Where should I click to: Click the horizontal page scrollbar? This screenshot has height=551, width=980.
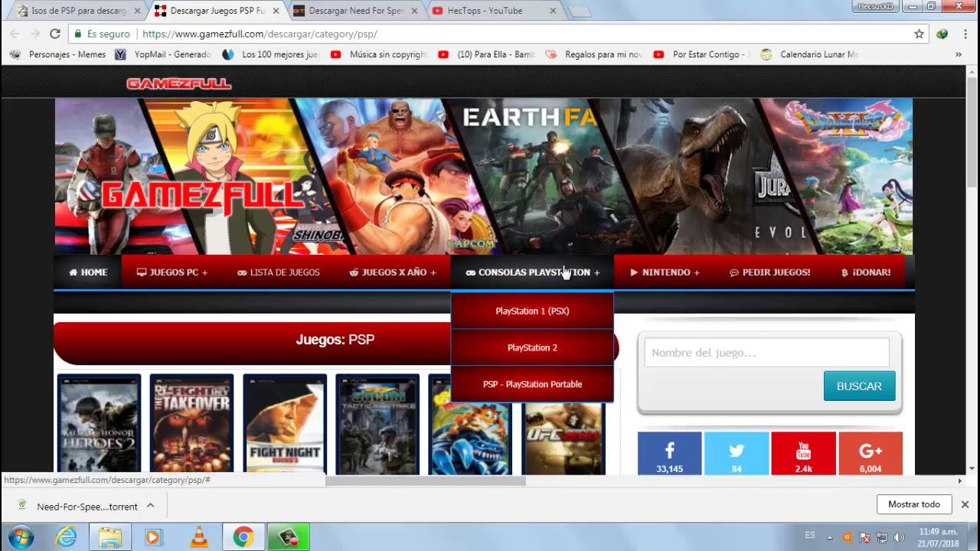tap(426, 481)
